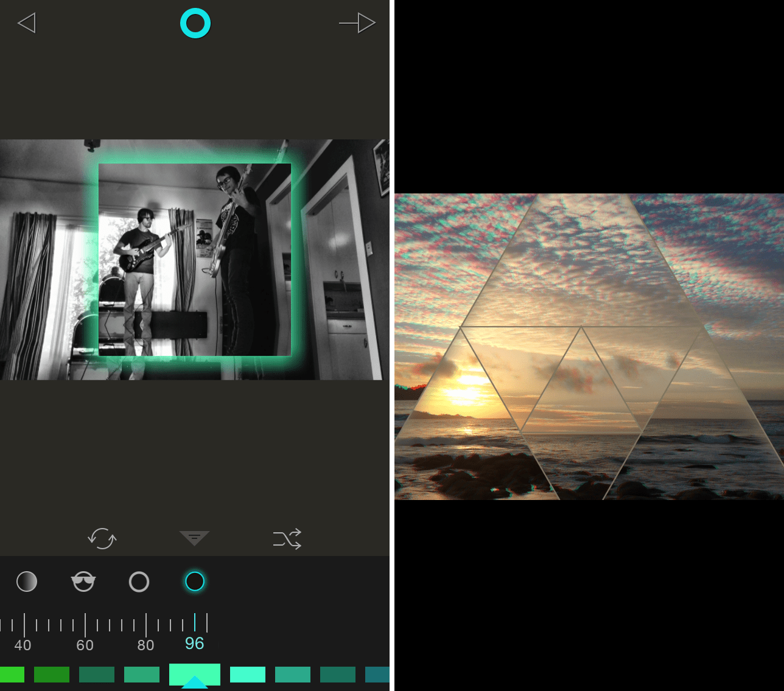Pick the bright lime green swatch
Viewport: 784px width, 691px height.
[12, 675]
